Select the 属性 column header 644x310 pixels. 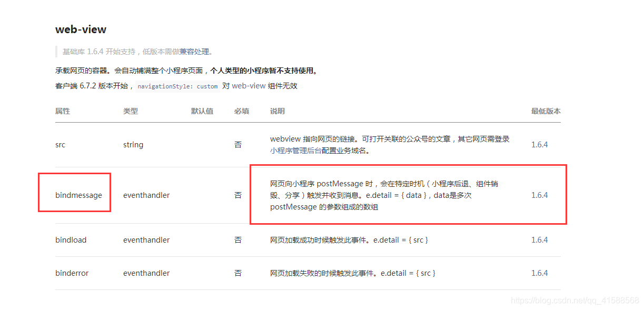[63, 111]
